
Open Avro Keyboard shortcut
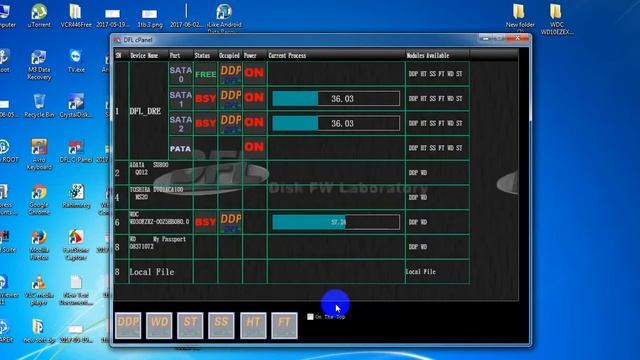[x=39, y=154]
